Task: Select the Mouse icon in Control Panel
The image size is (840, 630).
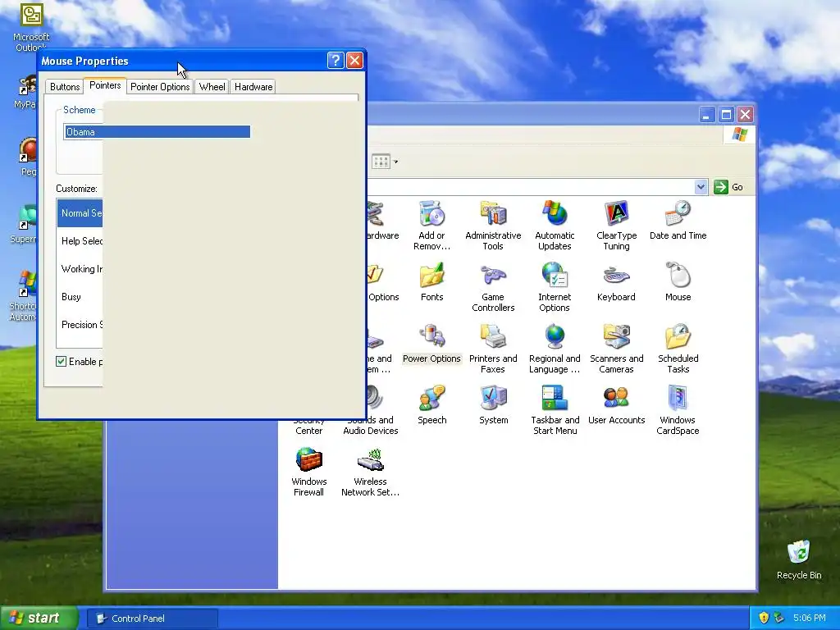Action: pos(678,282)
